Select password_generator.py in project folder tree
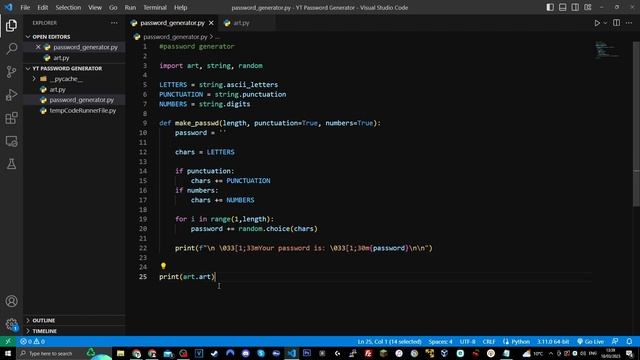The image size is (640, 360). coord(74,100)
